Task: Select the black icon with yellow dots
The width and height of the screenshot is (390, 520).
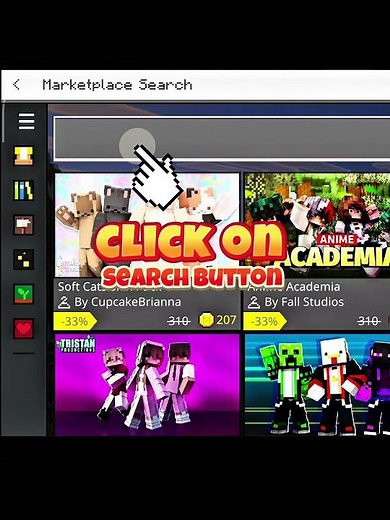Action: [x=24, y=259]
